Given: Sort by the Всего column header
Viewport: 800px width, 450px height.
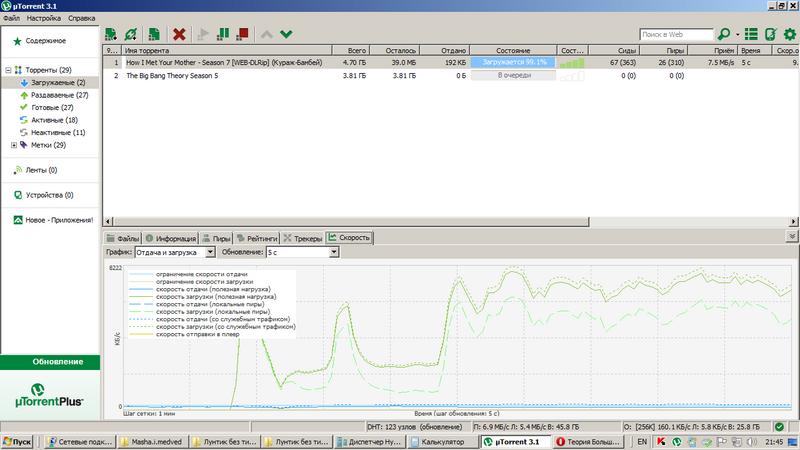Looking at the screenshot, I should 351,51.
